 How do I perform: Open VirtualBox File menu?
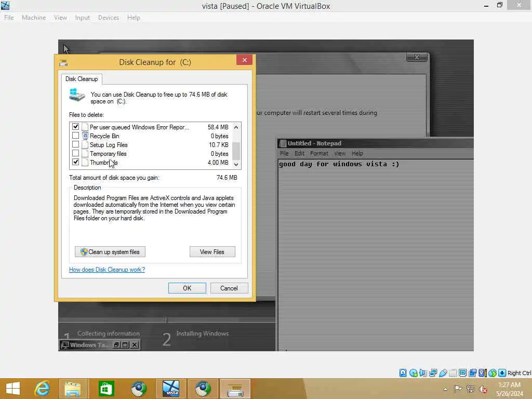[9, 18]
